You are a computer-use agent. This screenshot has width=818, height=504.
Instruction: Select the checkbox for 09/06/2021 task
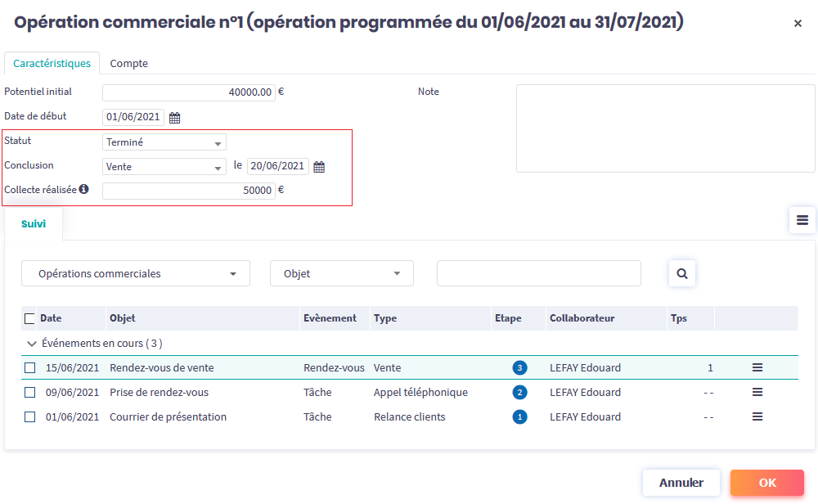point(30,393)
